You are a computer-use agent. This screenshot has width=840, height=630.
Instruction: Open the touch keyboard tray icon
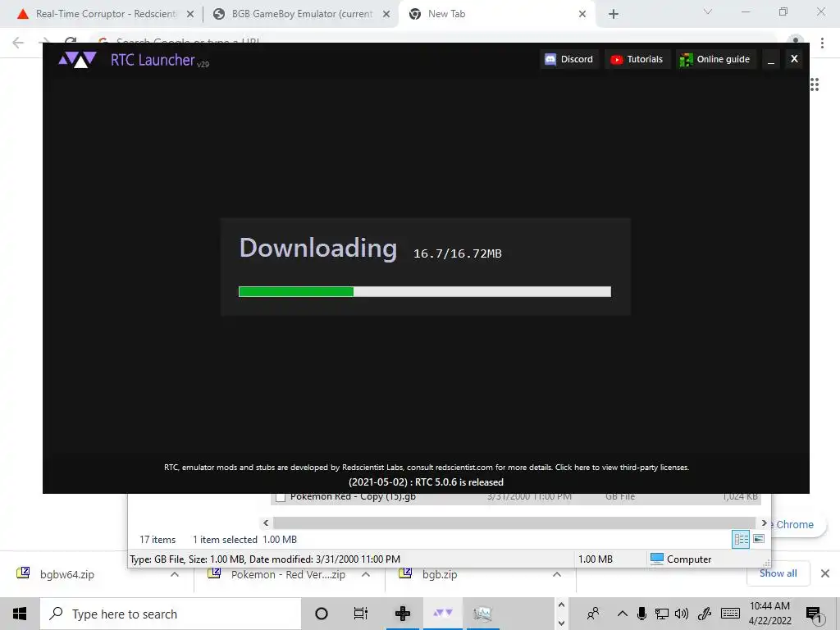[730, 614]
